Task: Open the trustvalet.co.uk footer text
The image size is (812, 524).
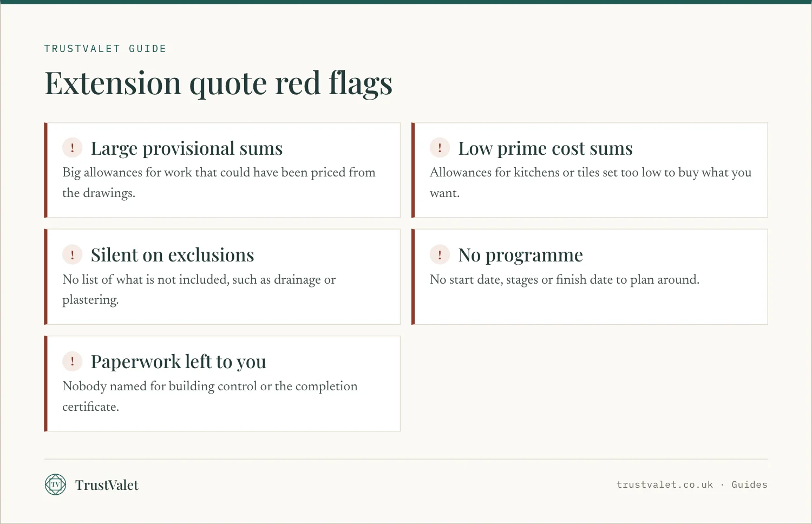Action: pos(665,484)
